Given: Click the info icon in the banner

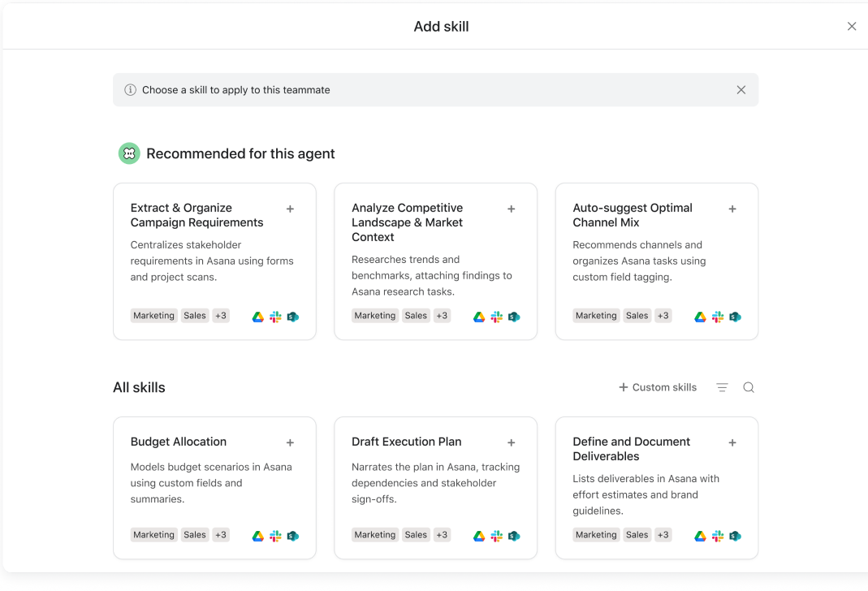Looking at the screenshot, I should pos(130,89).
